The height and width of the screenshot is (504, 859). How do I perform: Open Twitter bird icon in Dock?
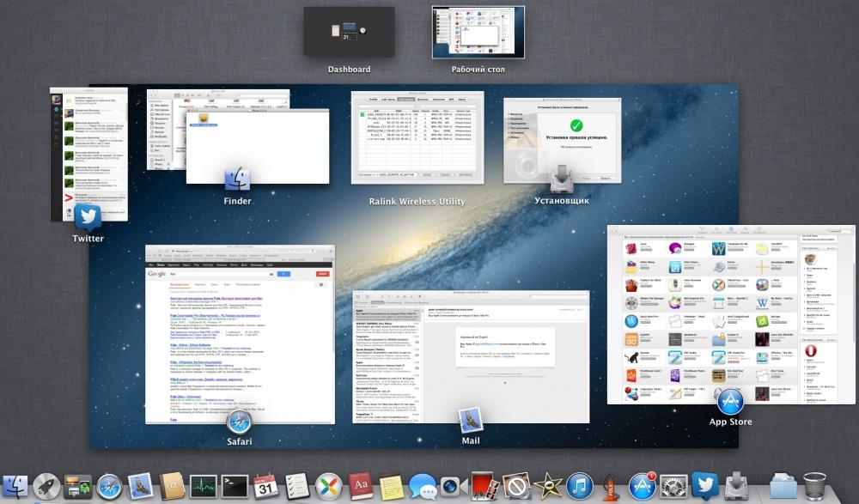coord(704,485)
